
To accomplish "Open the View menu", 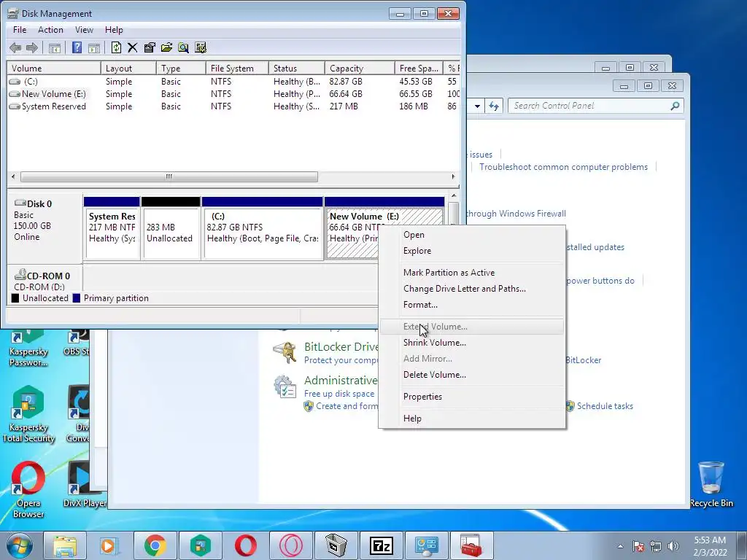I will (x=84, y=29).
